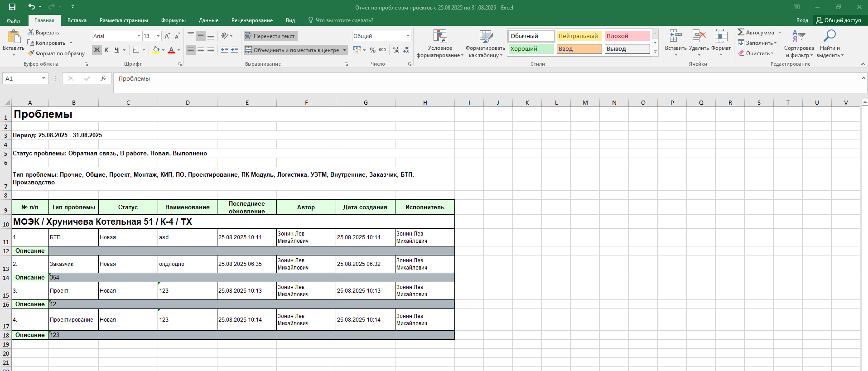Expand the Name Box dropdown arrow
This screenshot has width=868, height=371.
tap(43, 78)
